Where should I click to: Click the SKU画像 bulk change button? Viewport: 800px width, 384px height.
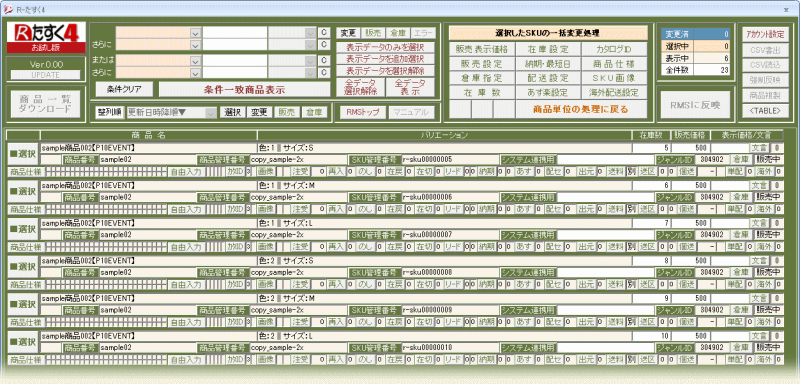click(614, 78)
